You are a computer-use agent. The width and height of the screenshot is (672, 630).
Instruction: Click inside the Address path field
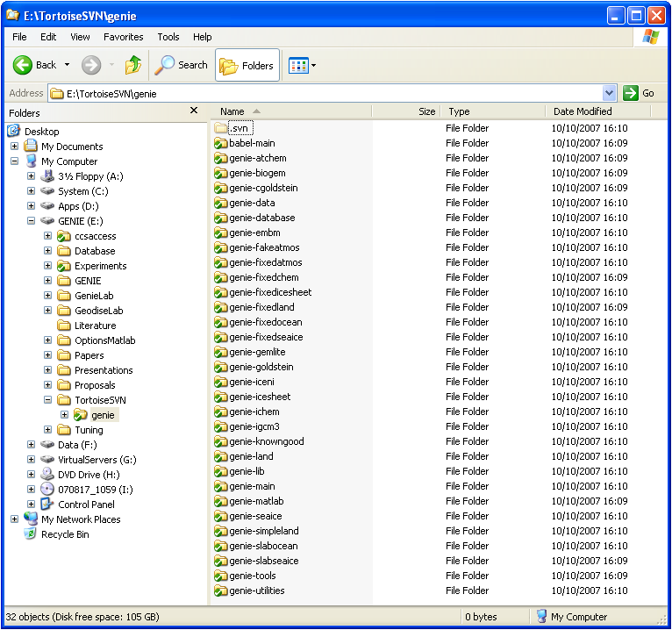pos(333,93)
